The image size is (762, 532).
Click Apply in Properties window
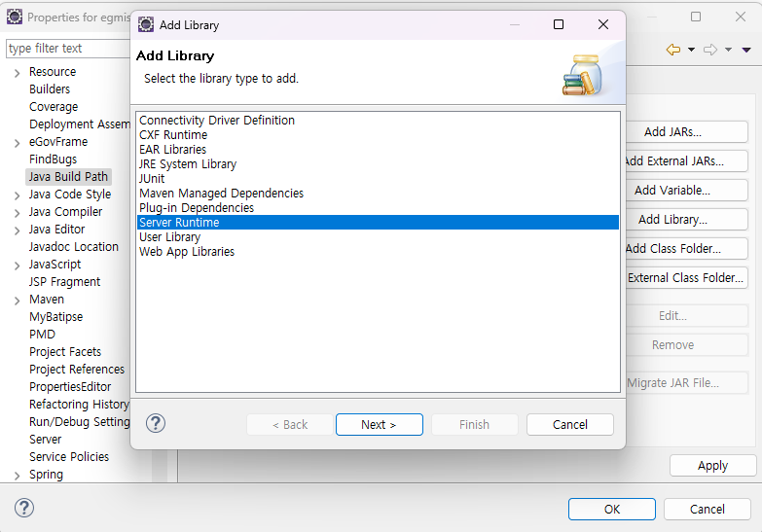(x=712, y=466)
